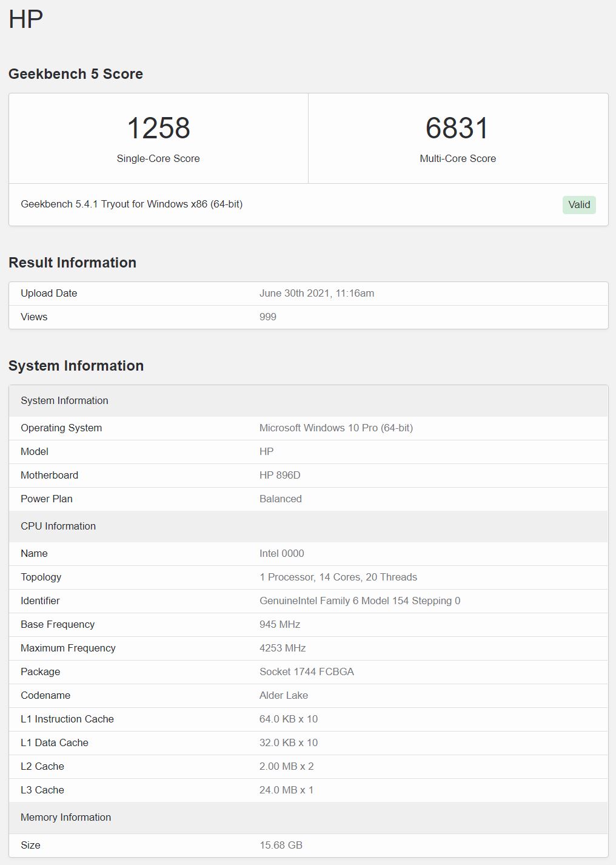Select the L1 Instruction Cache value 64.0 KB x 10
The width and height of the screenshot is (616, 865).
click(289, 719)
